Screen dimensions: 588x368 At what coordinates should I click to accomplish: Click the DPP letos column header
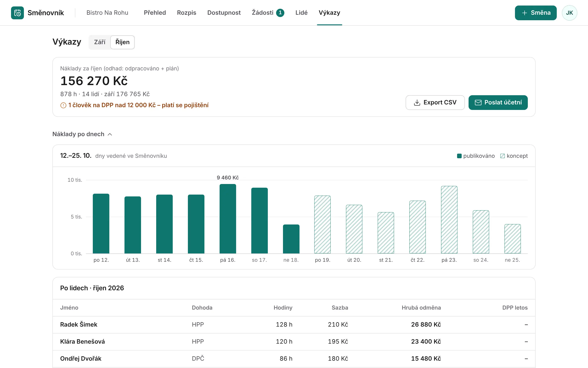[x=515, y=308]
